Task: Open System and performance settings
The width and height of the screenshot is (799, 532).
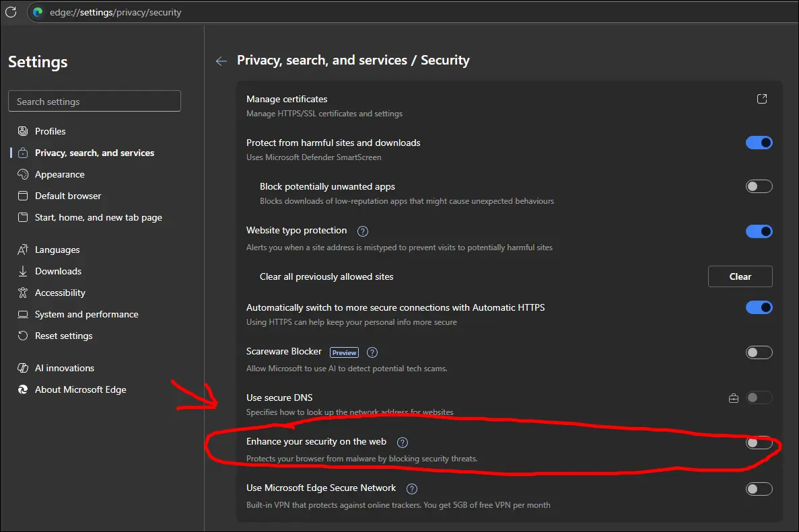Action: (x=86, y=314)
